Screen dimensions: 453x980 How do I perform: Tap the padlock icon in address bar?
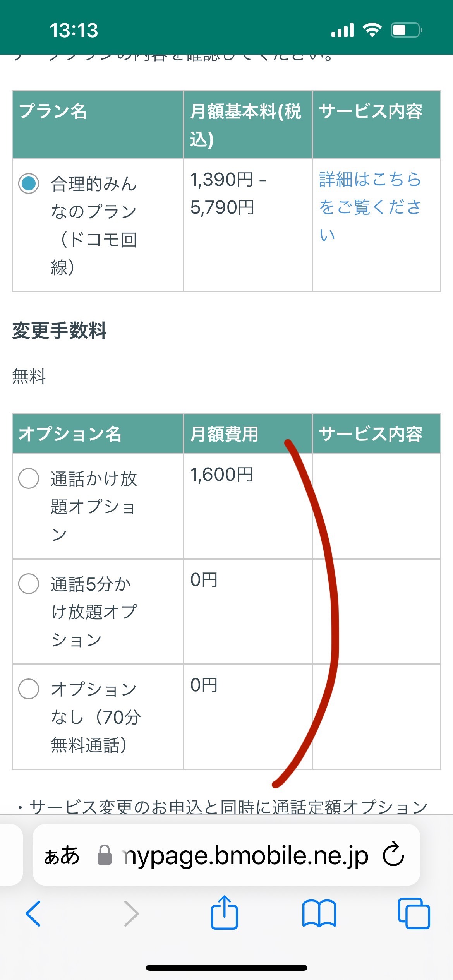pos(104,855)
